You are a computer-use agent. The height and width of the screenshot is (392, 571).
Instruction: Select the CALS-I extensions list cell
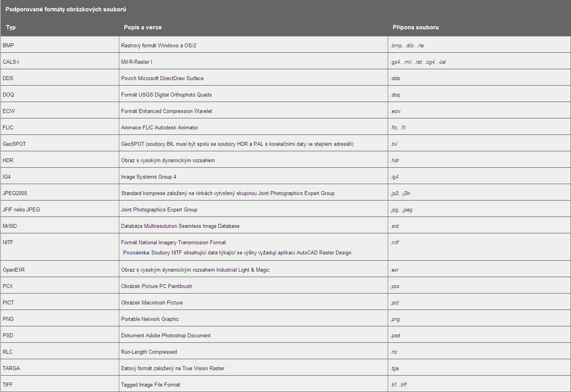(x=418, y=62)
